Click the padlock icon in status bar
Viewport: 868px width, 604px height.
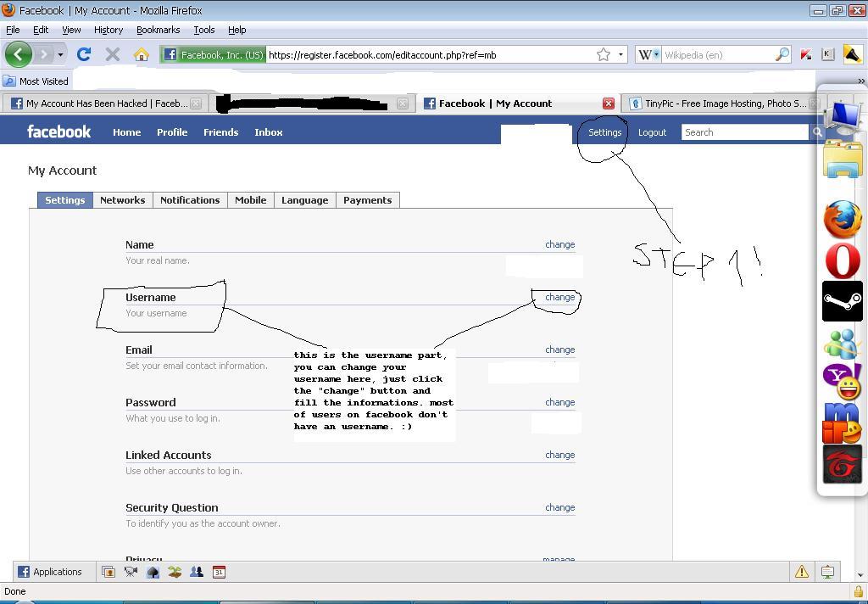click(859, 592)
